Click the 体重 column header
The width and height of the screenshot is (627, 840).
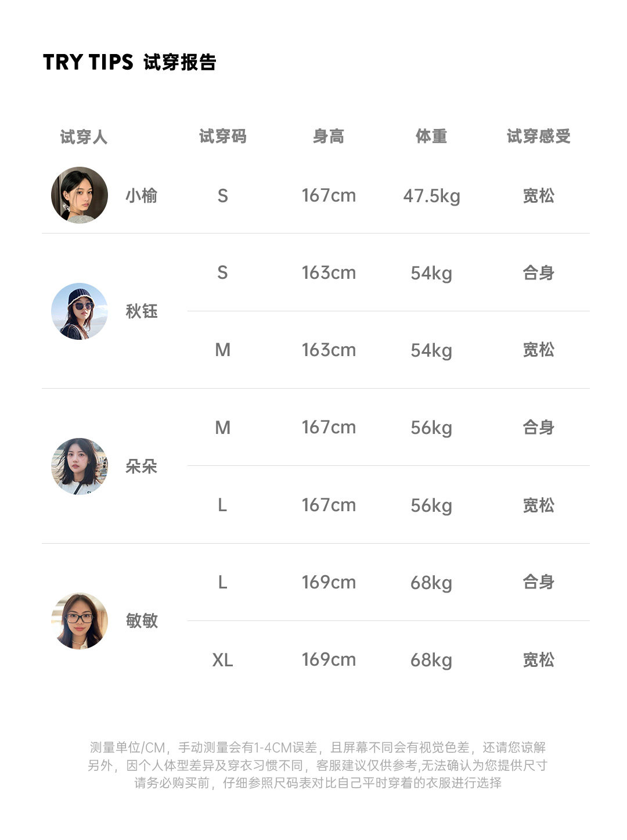click(431, 137)
